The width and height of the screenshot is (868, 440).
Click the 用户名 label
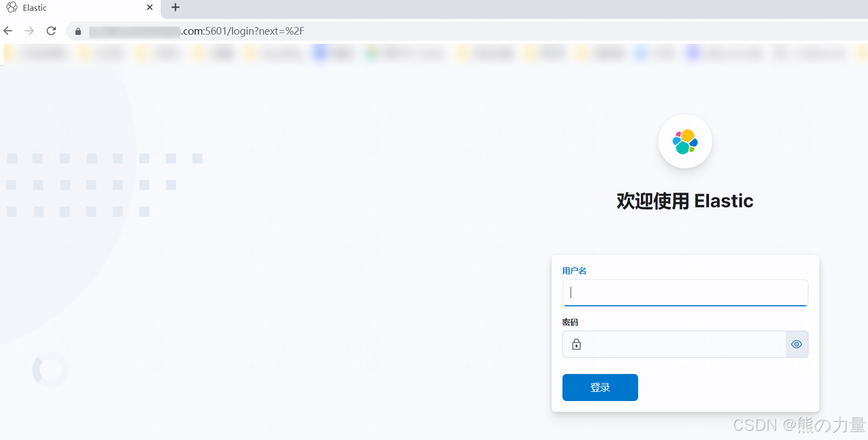tap(574, 271)
